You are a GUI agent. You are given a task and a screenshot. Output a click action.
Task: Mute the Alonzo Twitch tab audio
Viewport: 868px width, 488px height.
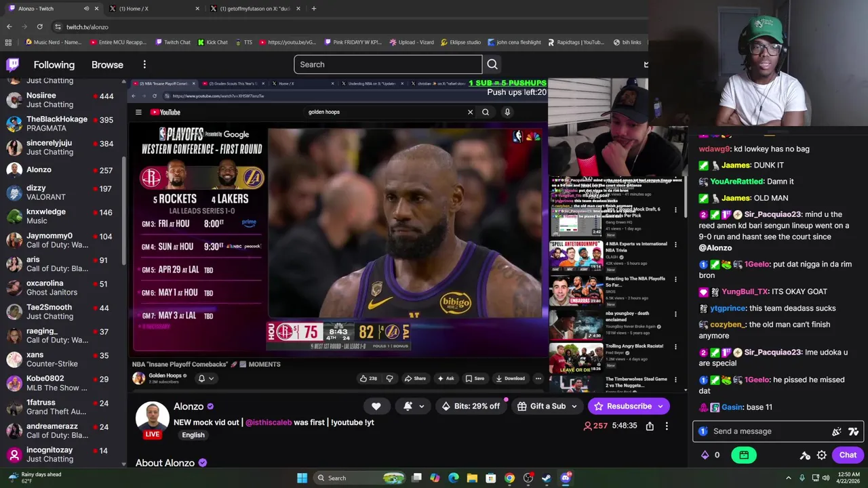(85, 8)
